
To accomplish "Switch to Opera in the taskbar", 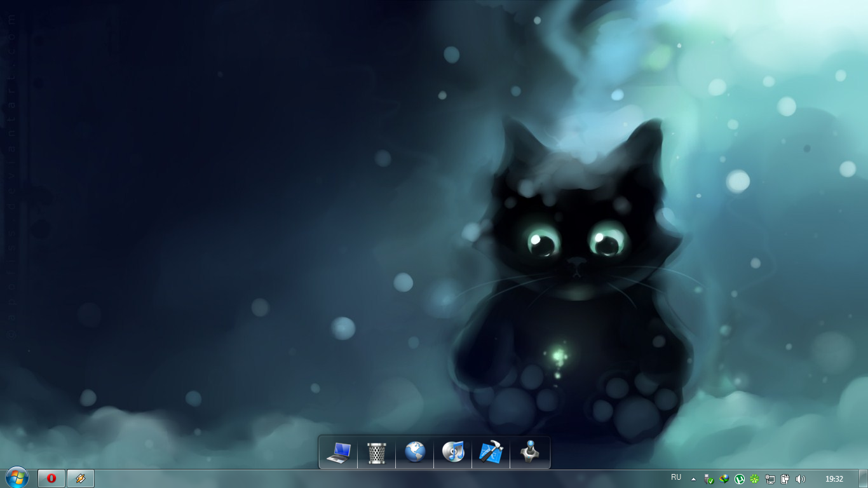I will click(51, 478).
